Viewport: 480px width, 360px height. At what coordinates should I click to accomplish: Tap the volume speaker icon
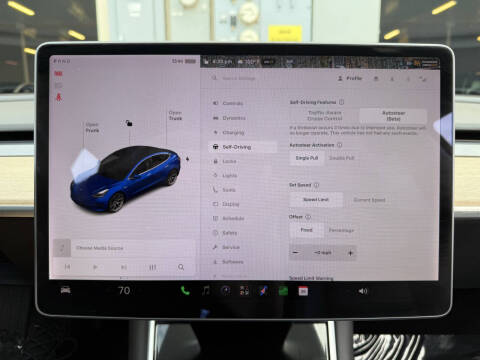click(363, 291)
